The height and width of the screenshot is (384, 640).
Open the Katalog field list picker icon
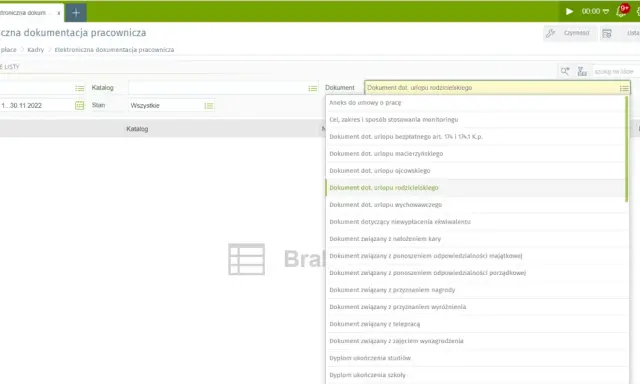(x=313, y=88)
